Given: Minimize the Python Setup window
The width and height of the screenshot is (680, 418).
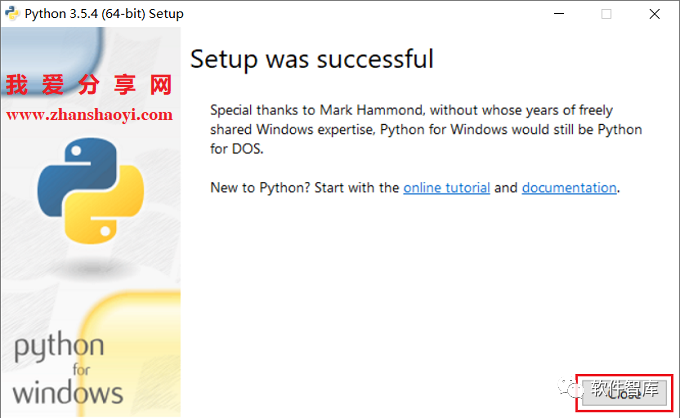Looking at the screenshot, I should tap(558, 14).
